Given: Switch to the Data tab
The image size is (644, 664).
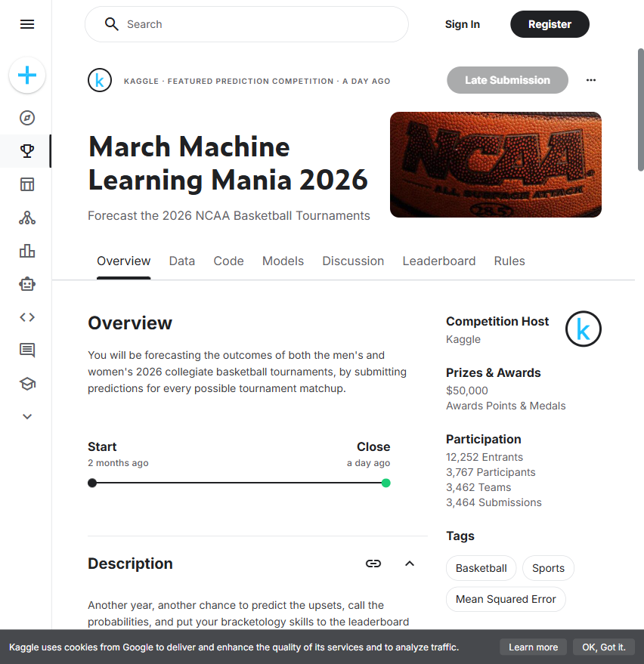Looking at the screenshot, I should [x=181, y=261].
